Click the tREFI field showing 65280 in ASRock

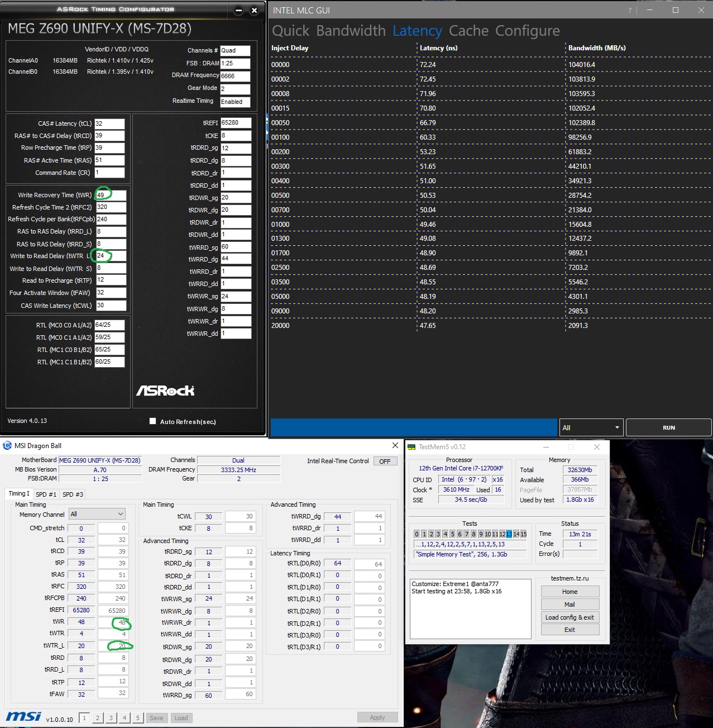pyautogui.click(x=236, y=122)
